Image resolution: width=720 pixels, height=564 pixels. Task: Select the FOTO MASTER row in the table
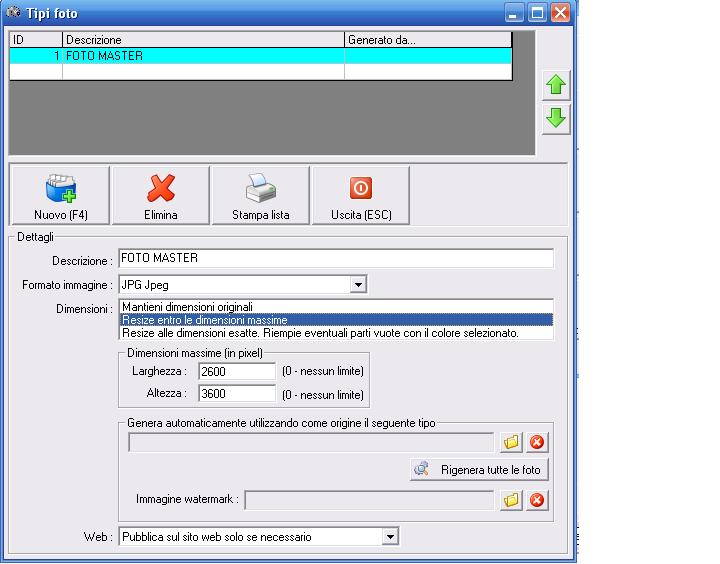coord(260,56)
